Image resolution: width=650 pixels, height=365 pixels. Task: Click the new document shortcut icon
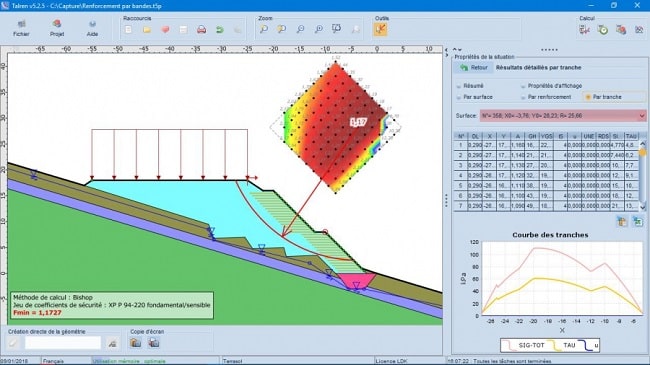point(129,29)
